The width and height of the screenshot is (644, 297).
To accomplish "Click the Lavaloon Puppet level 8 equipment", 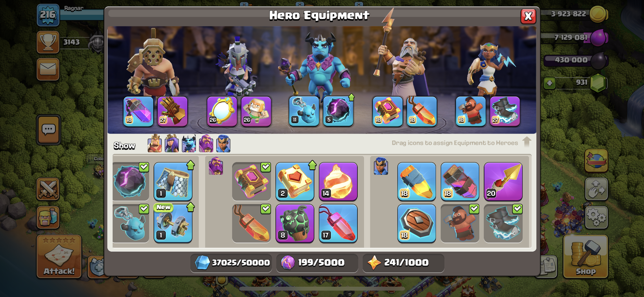I will pos(295,223).
